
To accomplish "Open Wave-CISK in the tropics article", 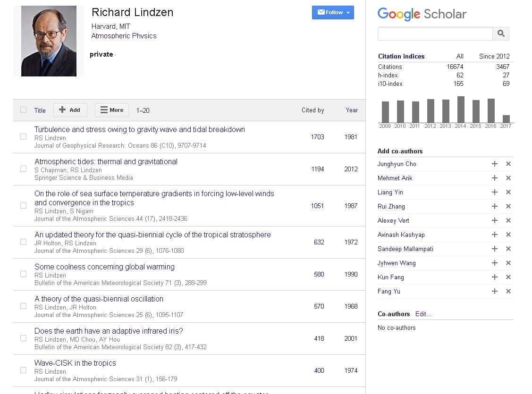I will pos(75,363).
